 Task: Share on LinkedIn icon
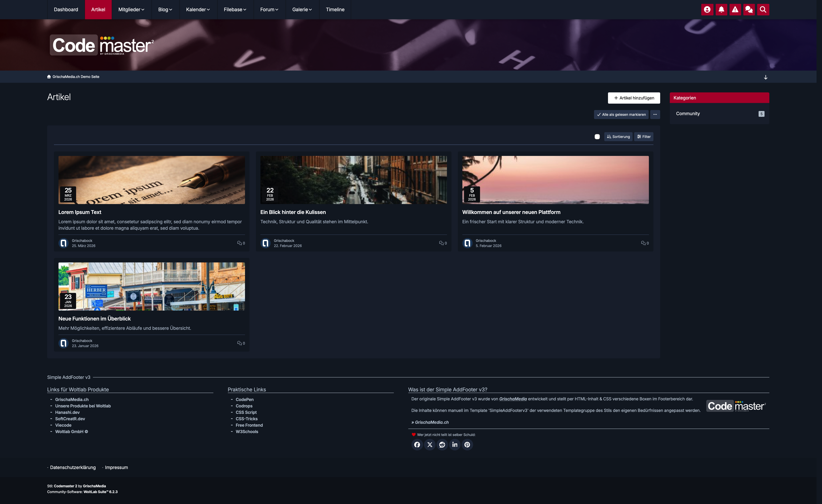coord(455,445)
